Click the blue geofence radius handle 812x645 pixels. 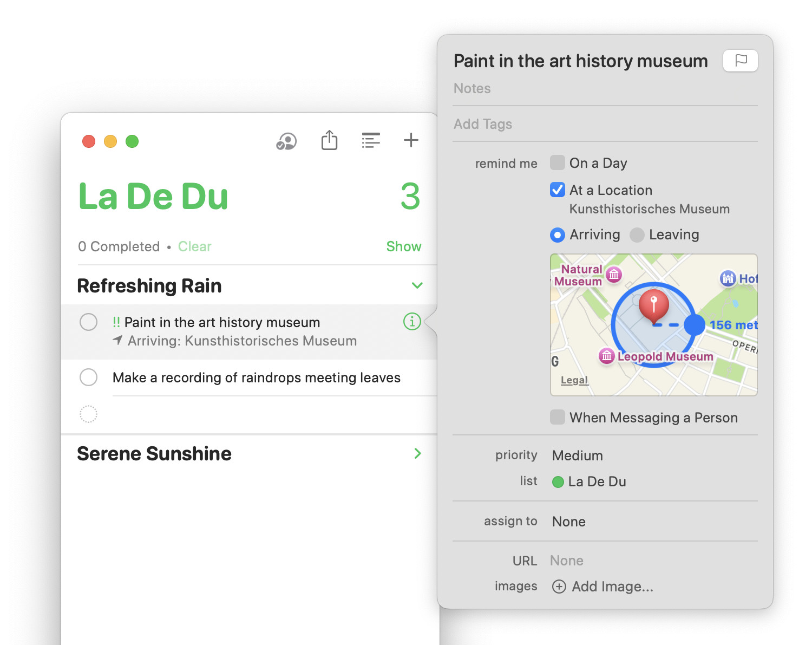click(x=695, y=325)
